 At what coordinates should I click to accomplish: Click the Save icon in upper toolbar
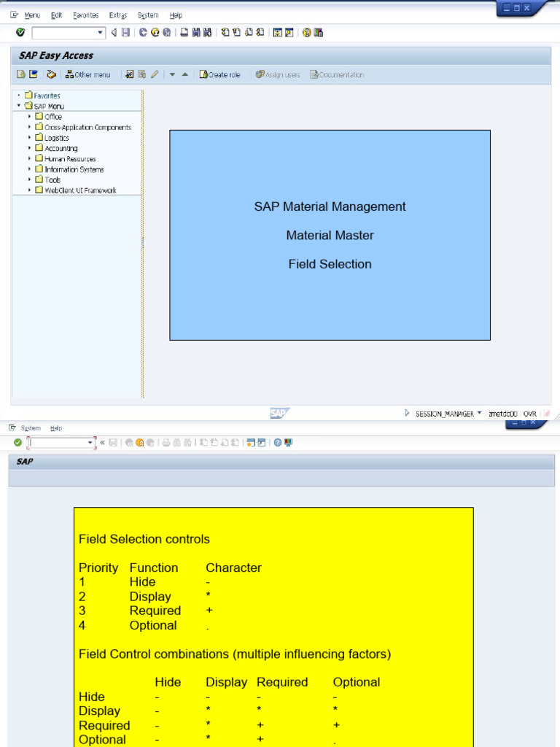125,32
